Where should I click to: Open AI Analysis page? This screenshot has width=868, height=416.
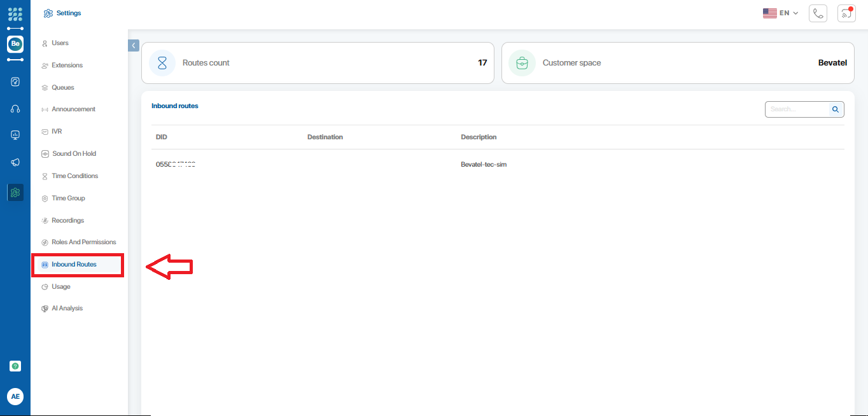[67, 309]
